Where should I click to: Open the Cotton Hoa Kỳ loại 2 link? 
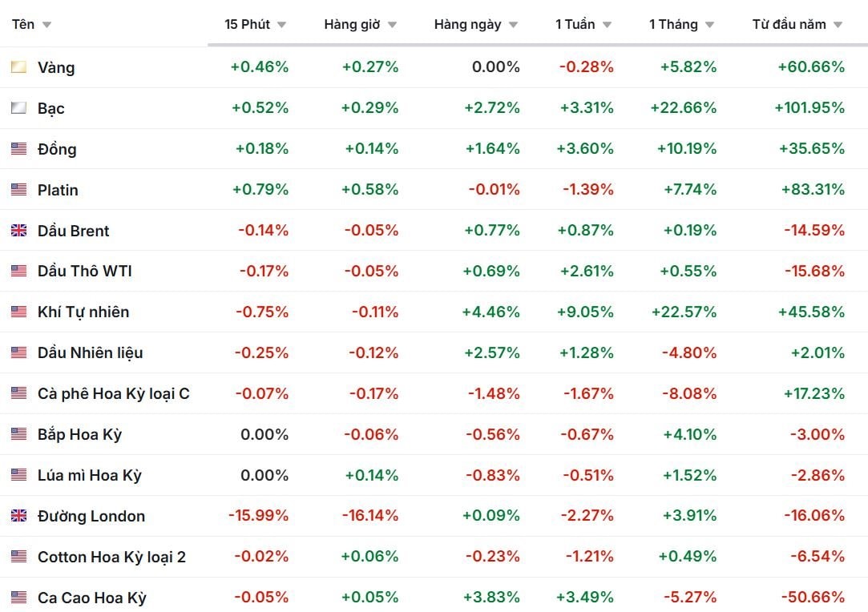pyautogui.click(x=111, y=557)
